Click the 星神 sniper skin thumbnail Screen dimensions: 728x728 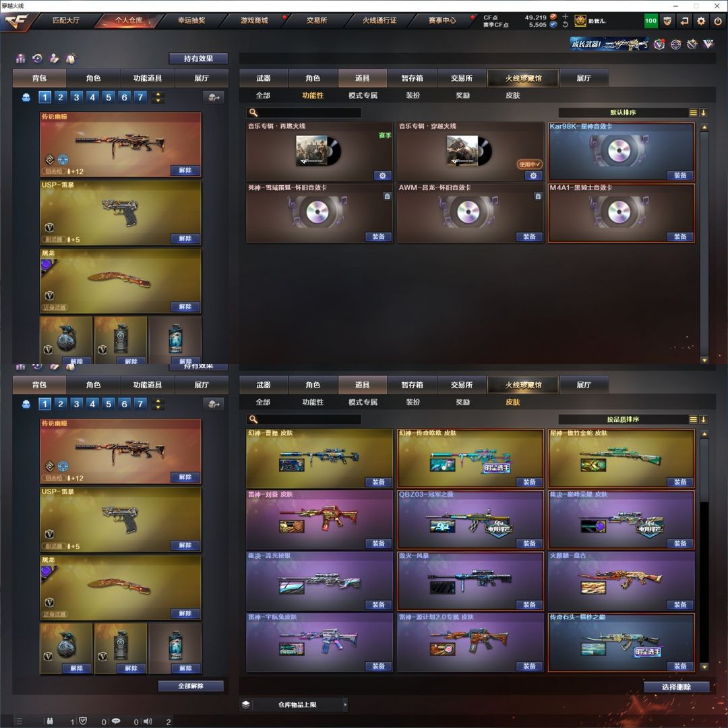tap(621, 458)
